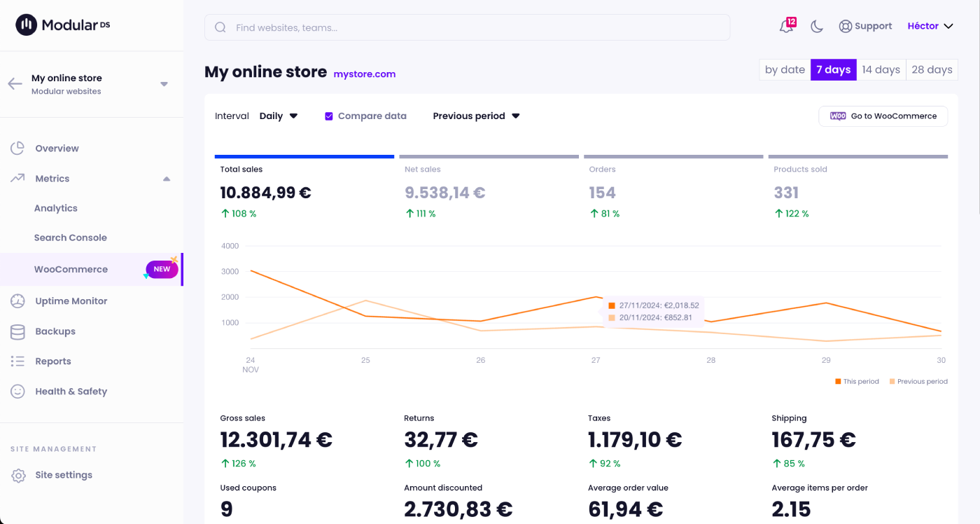Open the mystore.com link
Viewport: 980px width, 524px height.
364,74
